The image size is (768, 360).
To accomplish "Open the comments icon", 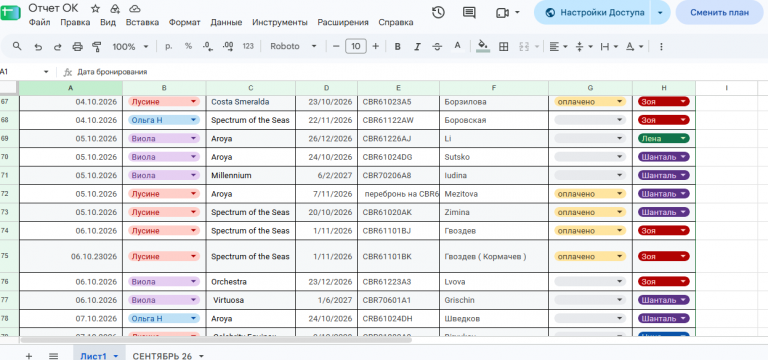I will [469, 13].
